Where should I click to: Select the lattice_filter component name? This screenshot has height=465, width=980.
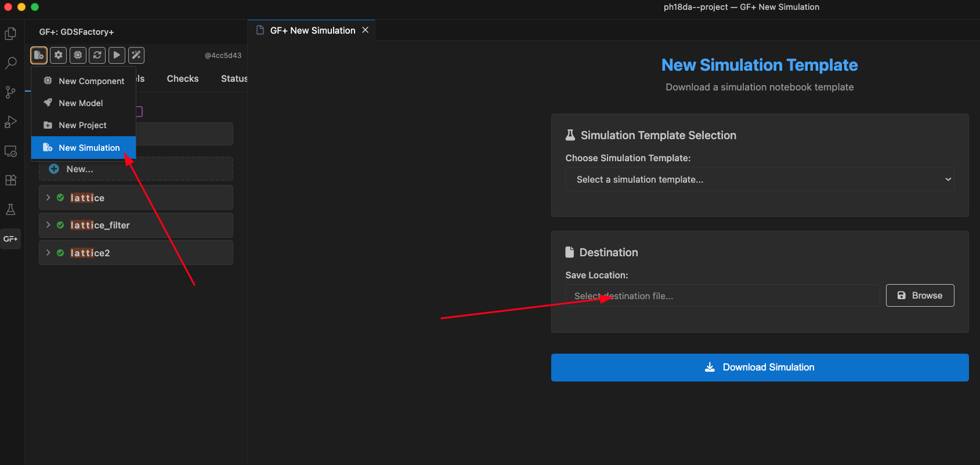coord(100,225)
